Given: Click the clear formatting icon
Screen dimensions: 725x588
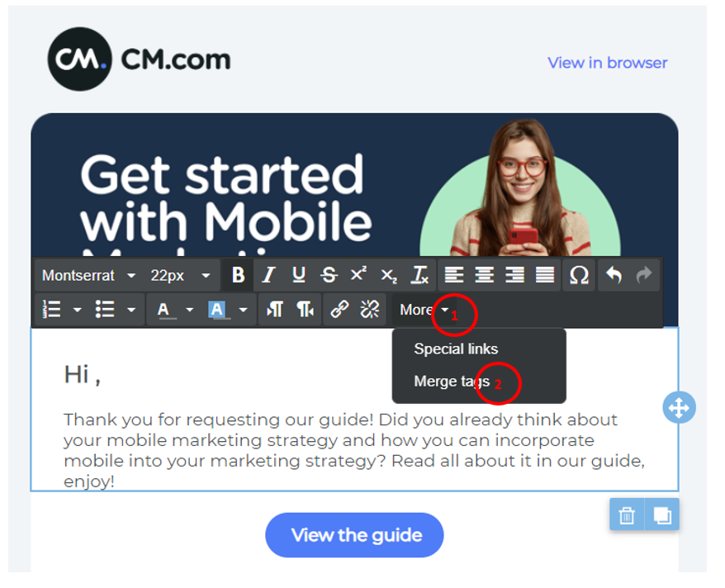Looking at the screenshot, I should (x=420, y=276).
